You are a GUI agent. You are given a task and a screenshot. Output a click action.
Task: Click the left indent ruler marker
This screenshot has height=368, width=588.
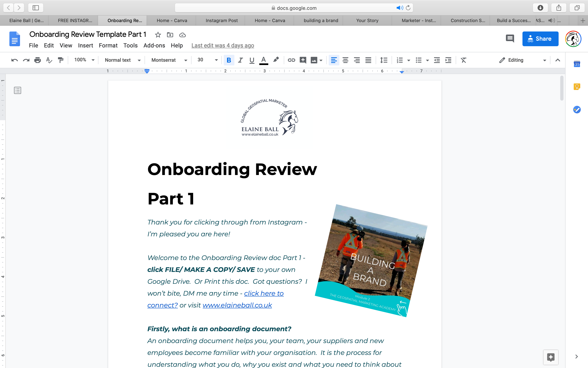pyautogui.click(x=147, y=71)
